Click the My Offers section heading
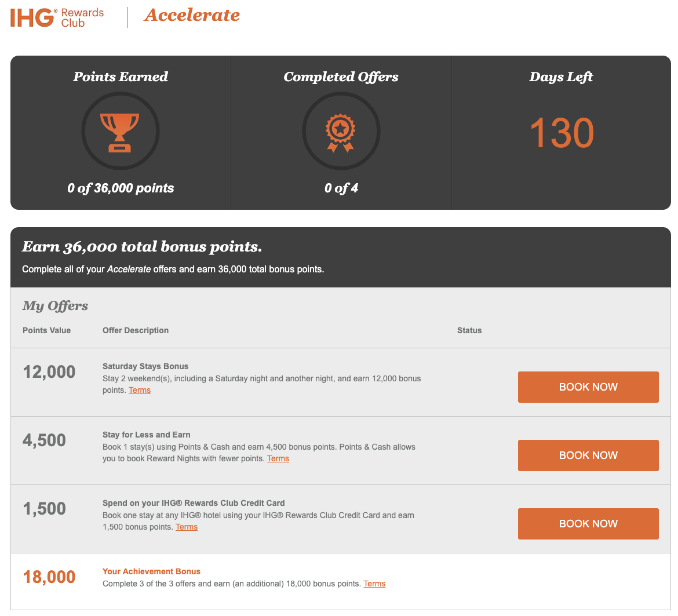 55,305
